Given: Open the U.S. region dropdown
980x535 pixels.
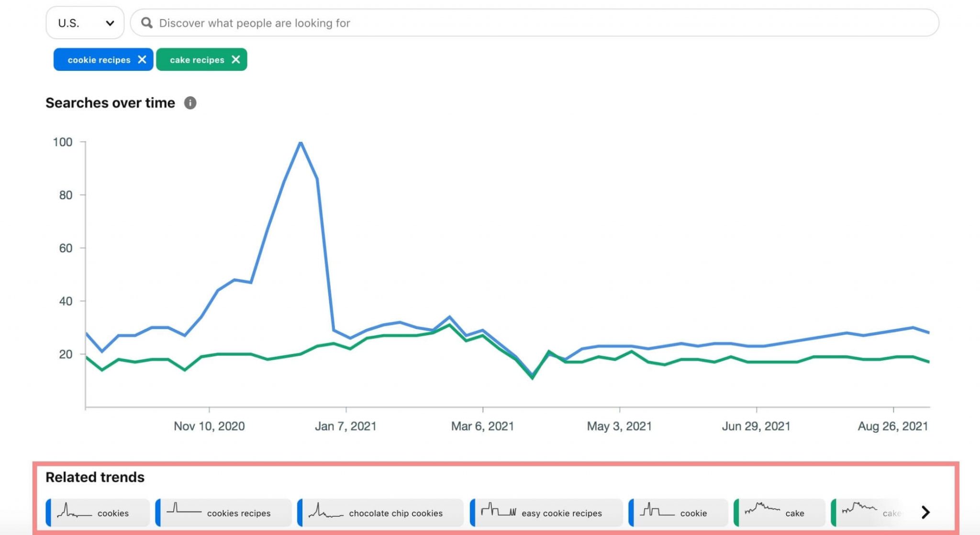Looking at the screenshot, I should 85,23.
